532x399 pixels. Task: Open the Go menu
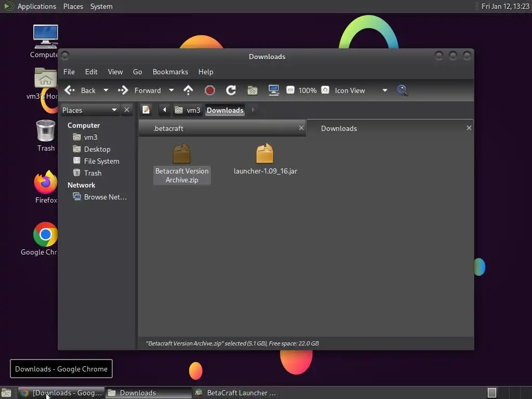click(137, 72)
